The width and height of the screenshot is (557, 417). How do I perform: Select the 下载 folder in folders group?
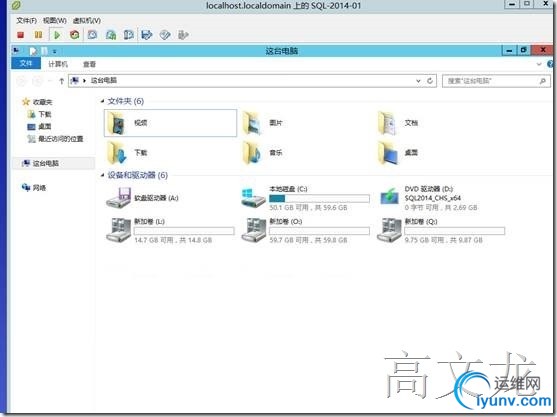coord(127,153)
